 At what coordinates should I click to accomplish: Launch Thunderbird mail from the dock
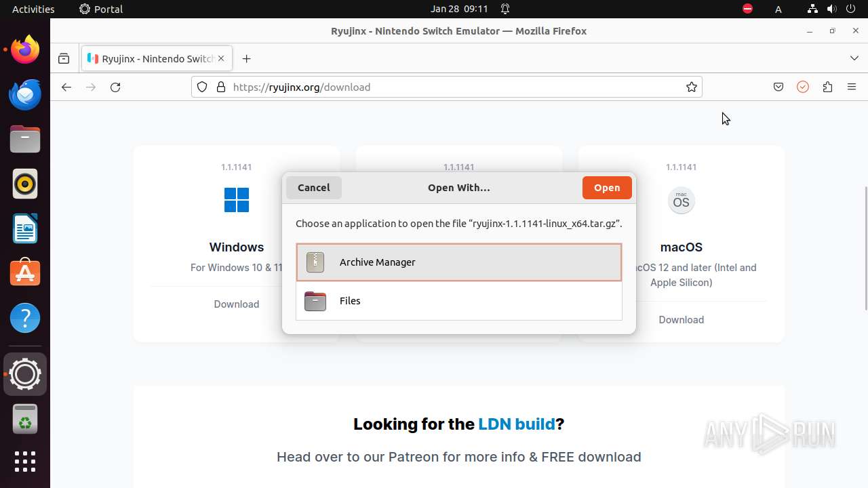(25, 94)
